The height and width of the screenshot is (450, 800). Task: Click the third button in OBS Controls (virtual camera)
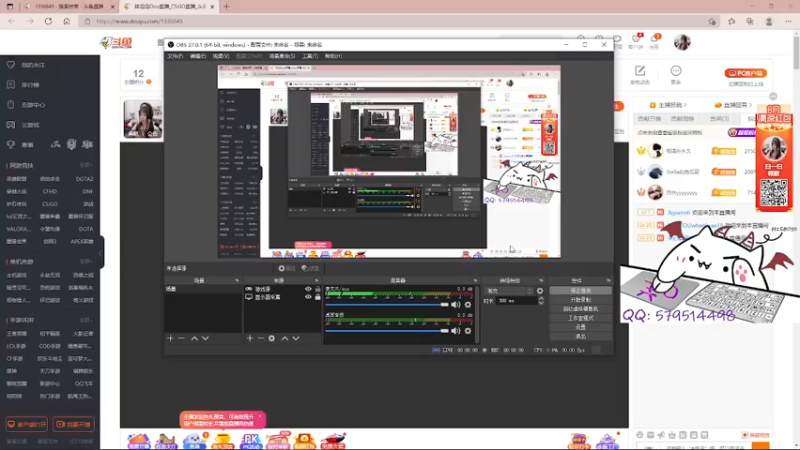tap(581, 309)
